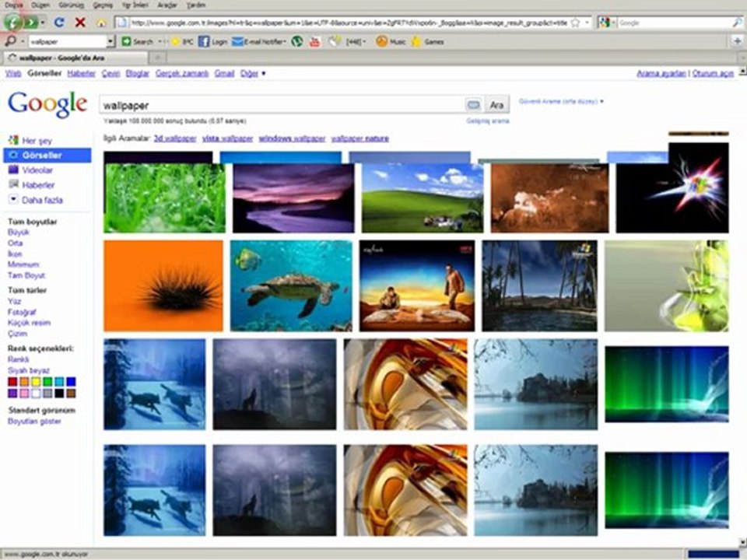
Task: Click the YouTube toolbar icon
Action: tap(314, 42)
